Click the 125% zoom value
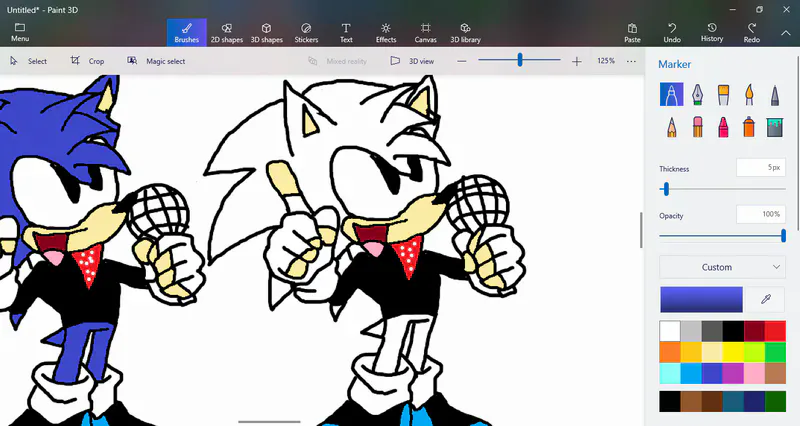 pyautogui.click(x=606, y=61)
